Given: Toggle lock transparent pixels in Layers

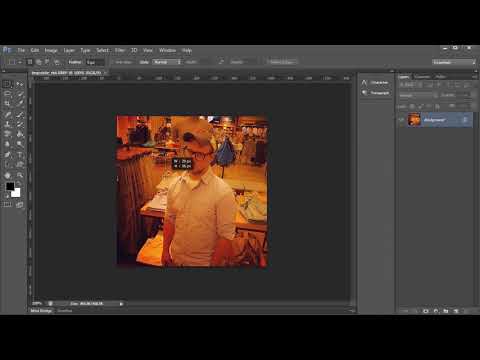Looking at the screenshot, I should coord(412,106).
